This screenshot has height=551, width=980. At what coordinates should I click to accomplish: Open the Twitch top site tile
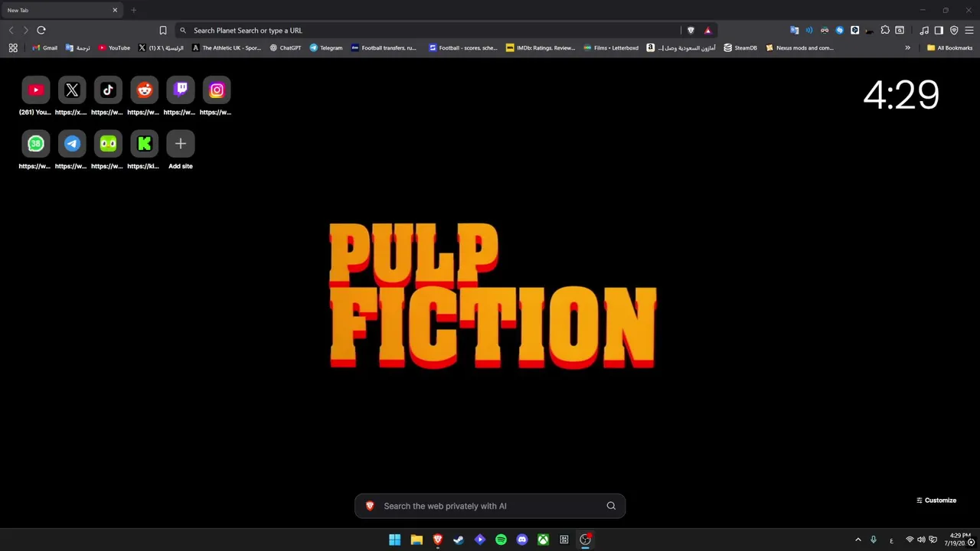pyautogui.click(x=181, y=90)
